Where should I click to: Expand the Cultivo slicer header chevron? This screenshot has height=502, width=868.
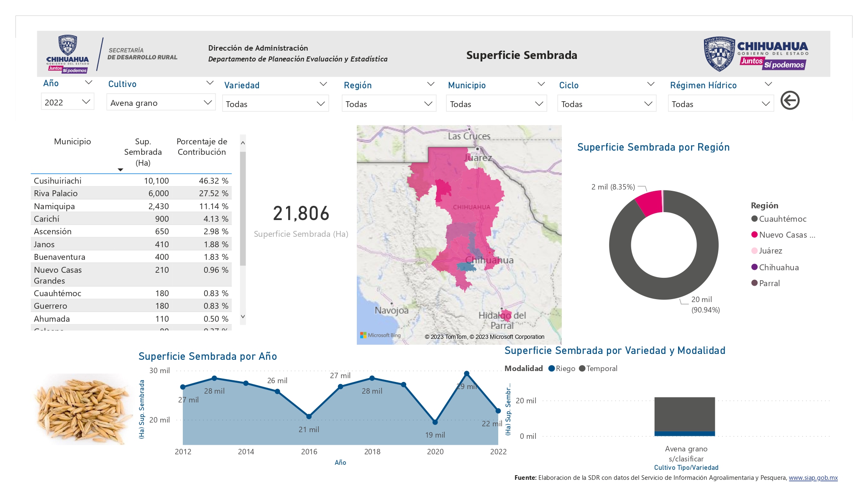[210, 83]
